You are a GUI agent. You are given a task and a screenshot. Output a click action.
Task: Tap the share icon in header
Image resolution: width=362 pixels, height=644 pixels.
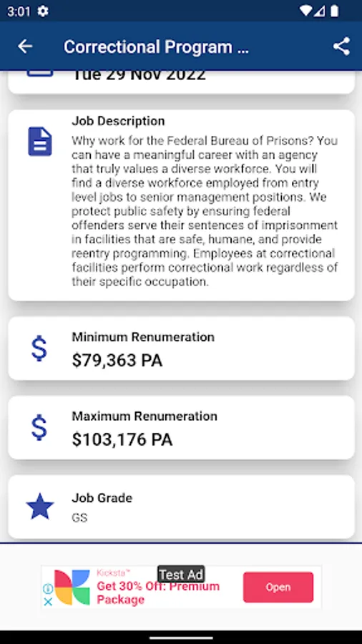(341, 47)
